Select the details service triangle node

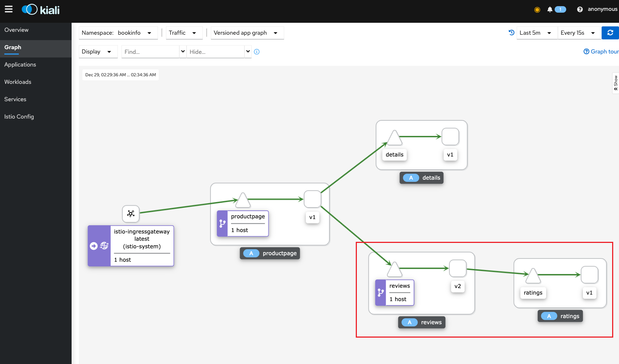[394, 138]
